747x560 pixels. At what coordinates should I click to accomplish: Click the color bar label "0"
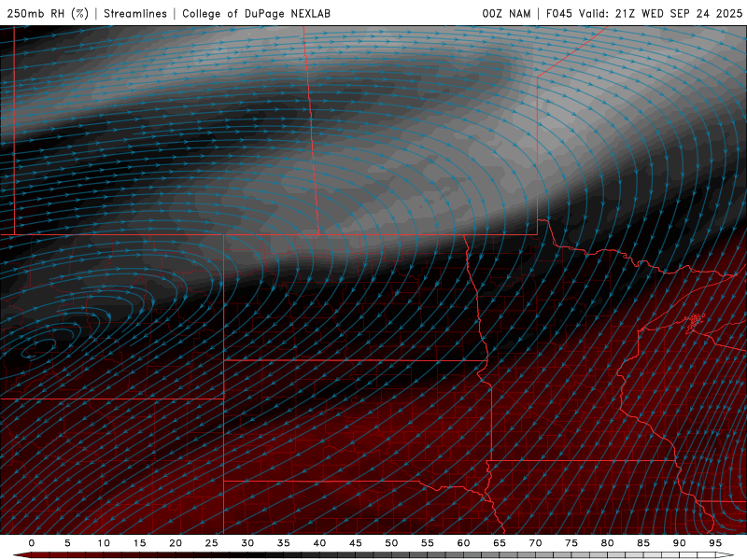32,543
